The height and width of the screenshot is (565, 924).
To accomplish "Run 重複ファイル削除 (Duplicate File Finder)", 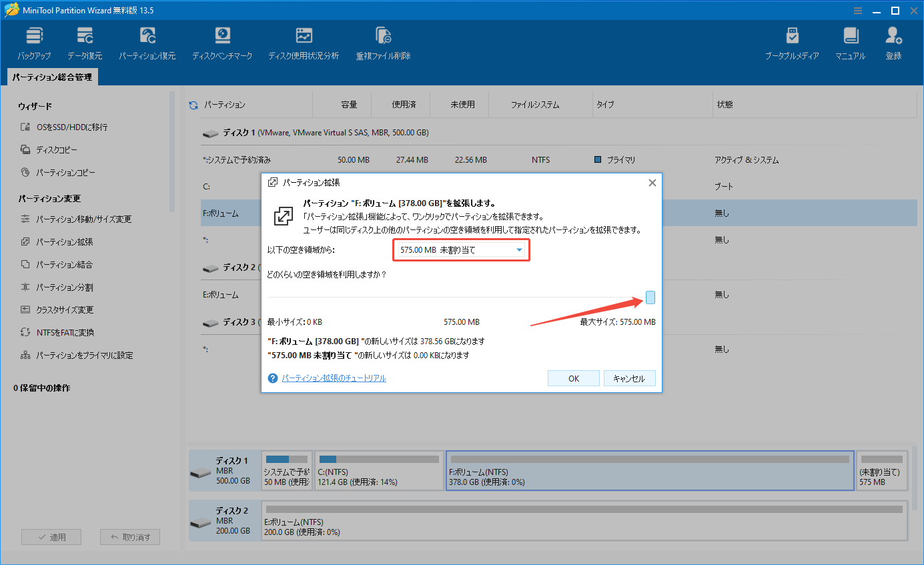I will coord(382,41).
